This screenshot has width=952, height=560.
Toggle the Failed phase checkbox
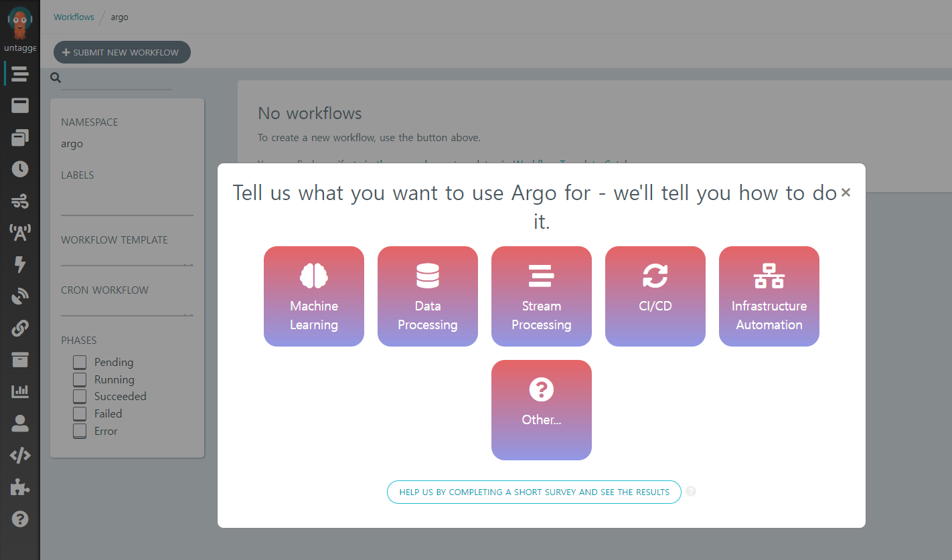(x=80, y=413)
